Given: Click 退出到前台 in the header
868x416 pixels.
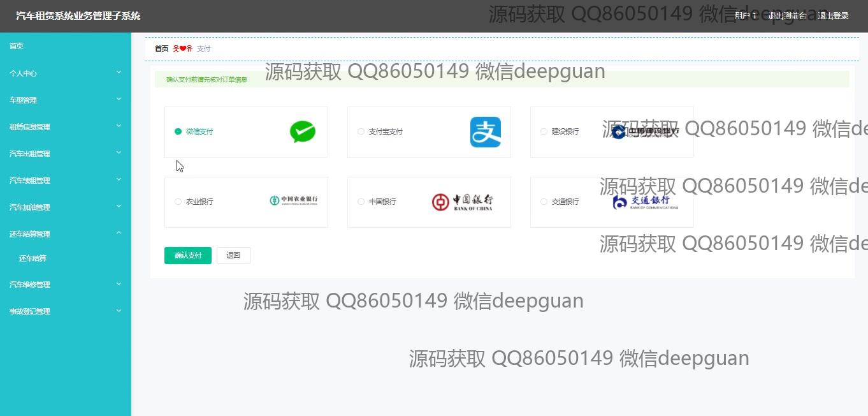Looking at the screenshot, I should [x=787, y=16].
